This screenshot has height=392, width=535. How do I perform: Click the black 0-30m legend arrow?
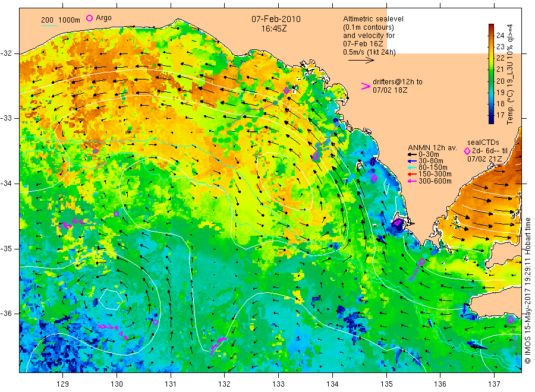412,154
